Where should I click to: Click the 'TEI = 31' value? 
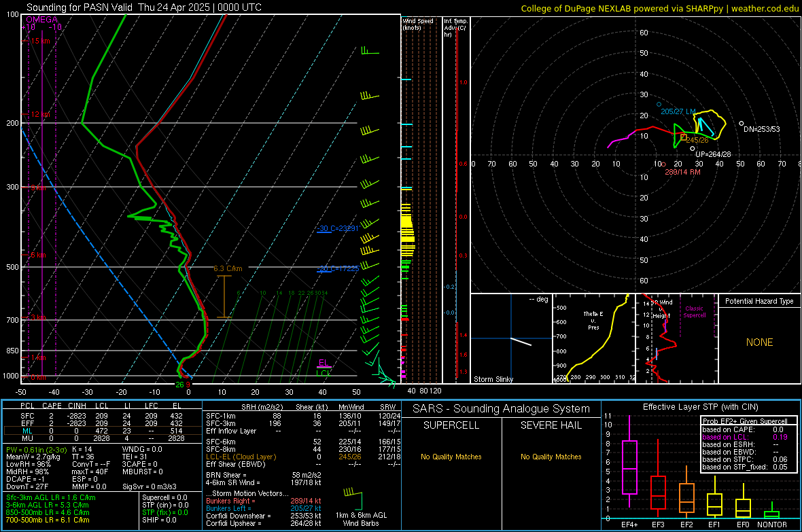click(x=135, y=457)
